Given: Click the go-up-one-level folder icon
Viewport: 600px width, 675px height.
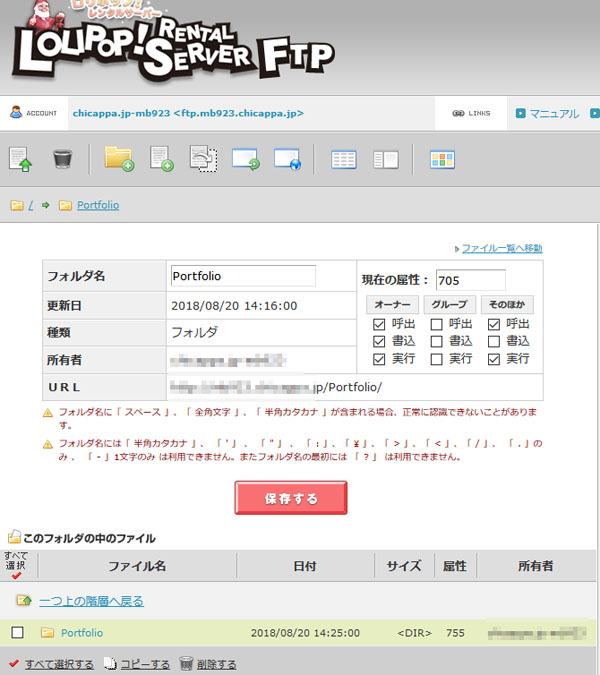Looking at the screenshot, I should (24, 600).
